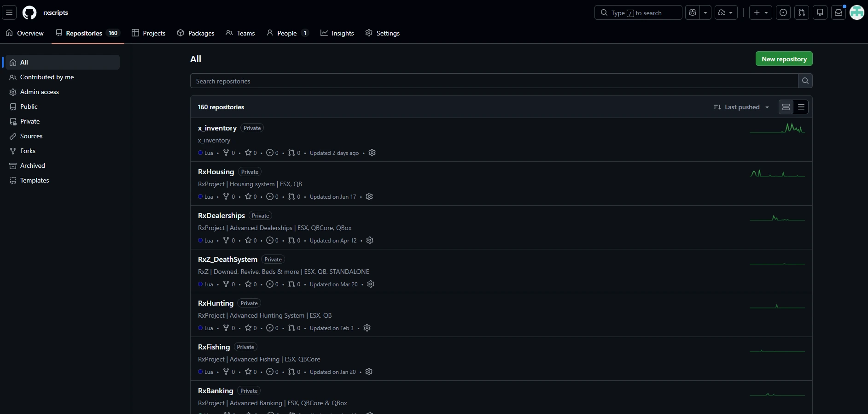This screenshot has height=414, width=868.
Task: Open the RxFishing repository
Action: (x=214, y=347)
